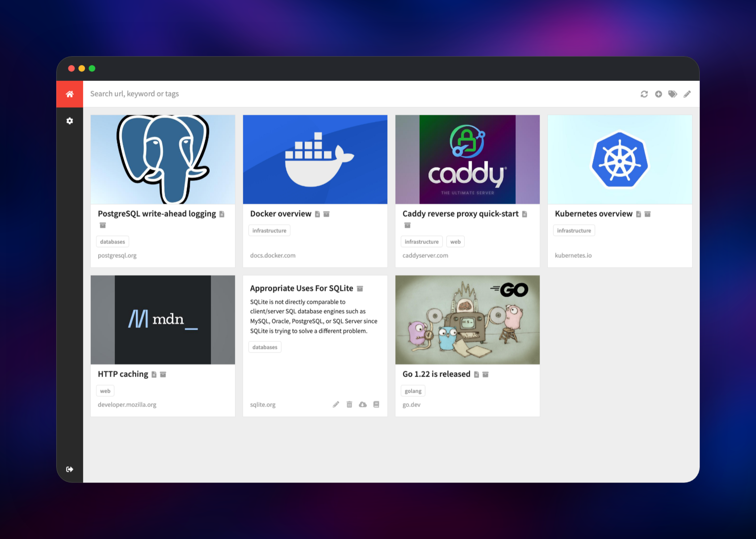Click the yellow minimize window button
756x539 pixels.
pyautogui.click(x=82, y=68)
